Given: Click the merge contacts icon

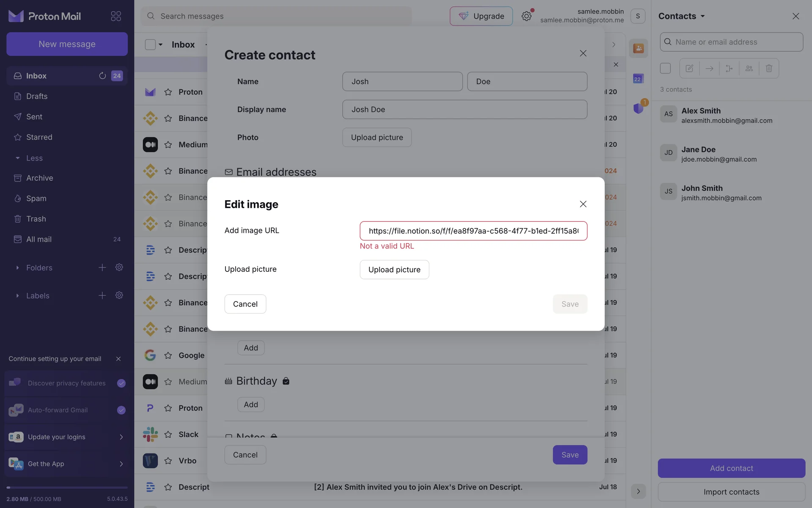Looking at the screenshot, I should click(x=729, y=68).
